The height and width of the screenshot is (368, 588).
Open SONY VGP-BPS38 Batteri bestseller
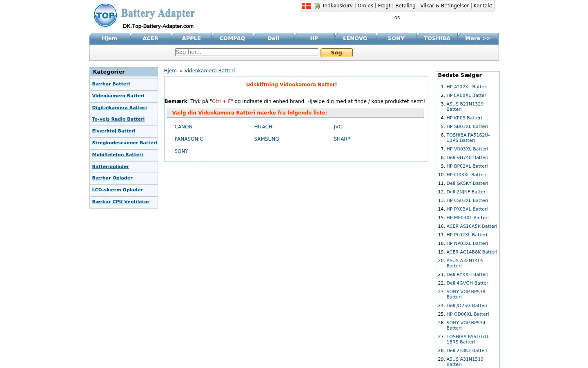tap(466, 294)
